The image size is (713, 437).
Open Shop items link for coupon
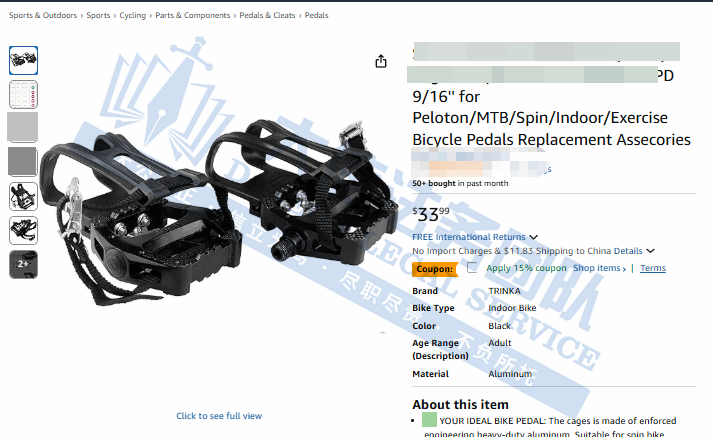tap(599, 268)
